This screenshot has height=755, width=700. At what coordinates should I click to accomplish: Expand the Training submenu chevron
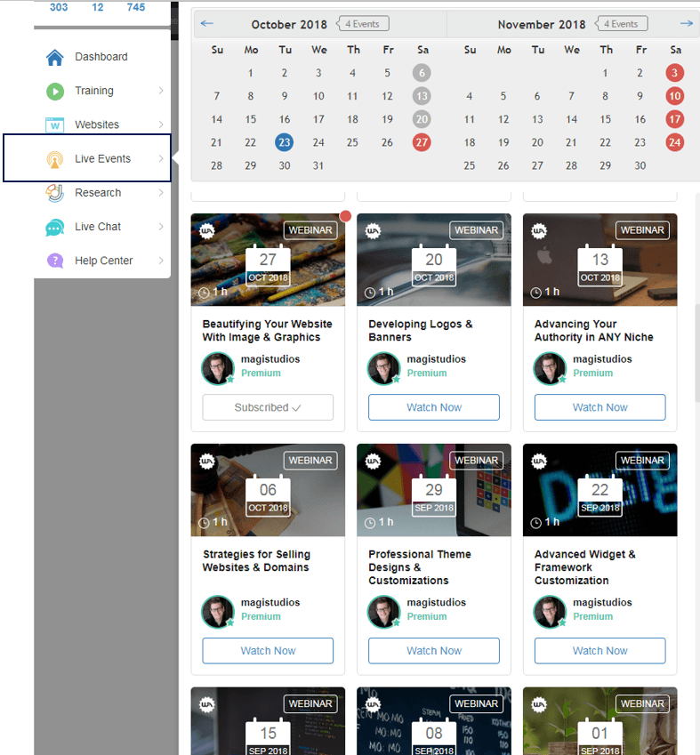tap(161, 91)
